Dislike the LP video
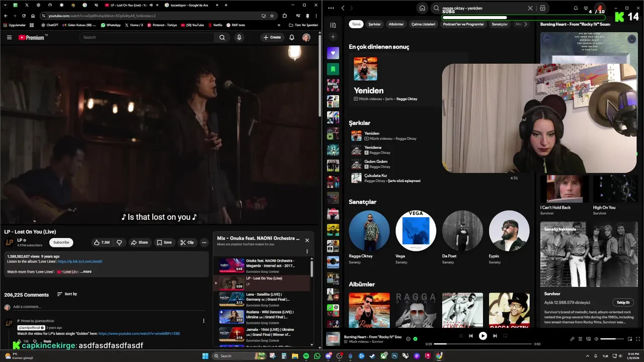This screenshot has width=644, height=362. (119, 242)
